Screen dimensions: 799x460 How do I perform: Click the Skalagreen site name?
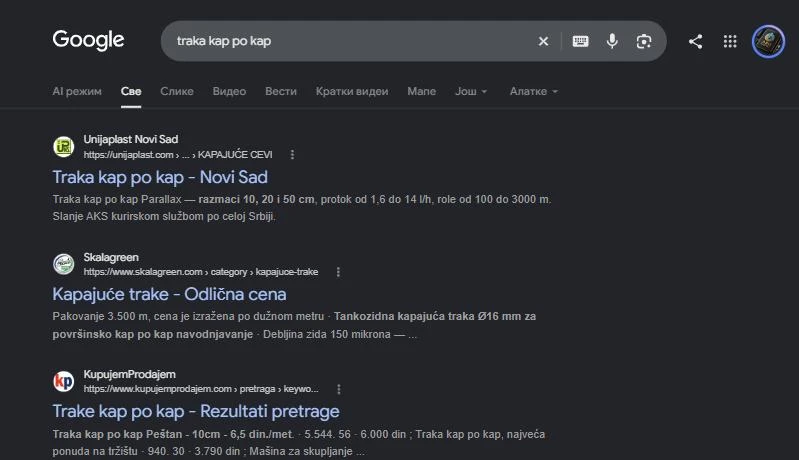[x=111, y=257]
